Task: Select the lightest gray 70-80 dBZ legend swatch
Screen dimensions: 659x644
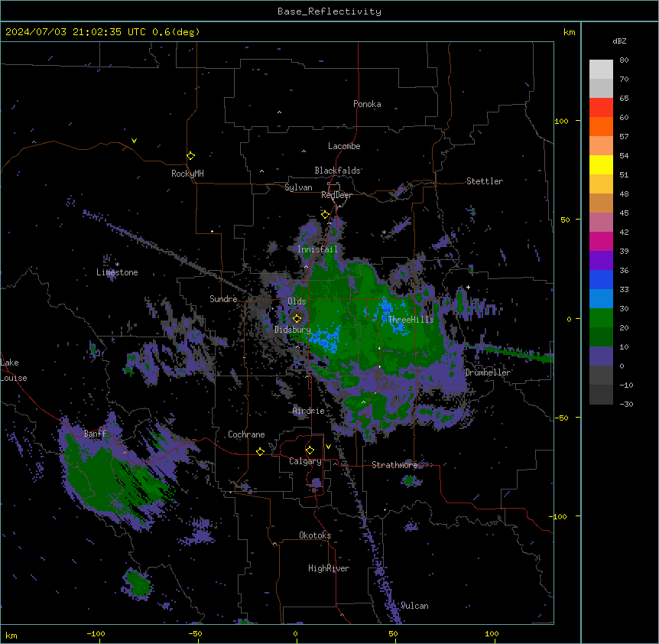Action: 601,70
